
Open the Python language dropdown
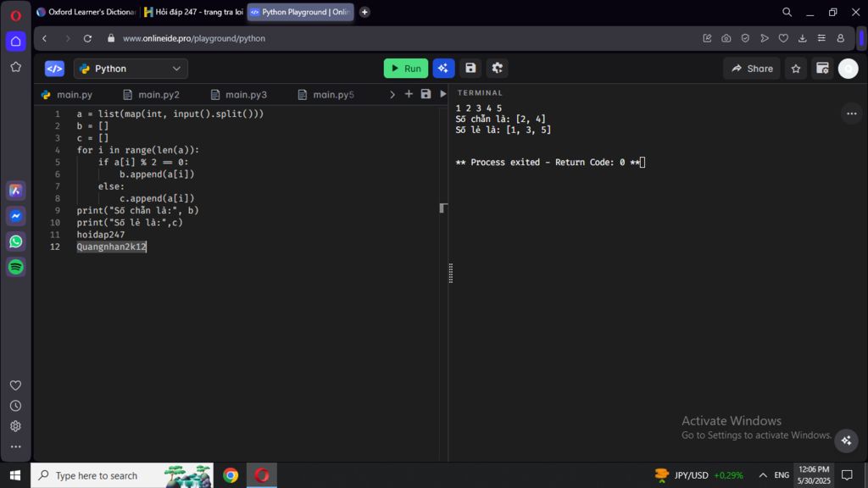[x=131, y=69]
